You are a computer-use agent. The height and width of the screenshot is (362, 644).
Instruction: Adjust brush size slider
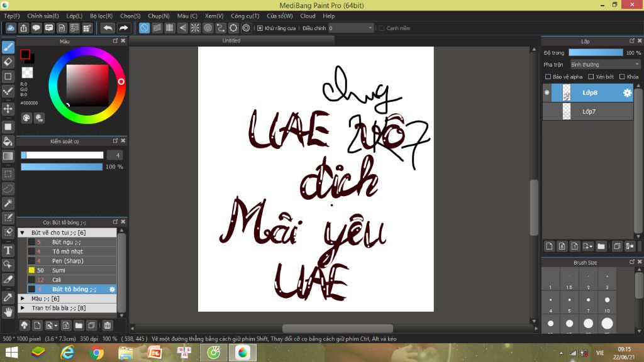coord(62,155)
